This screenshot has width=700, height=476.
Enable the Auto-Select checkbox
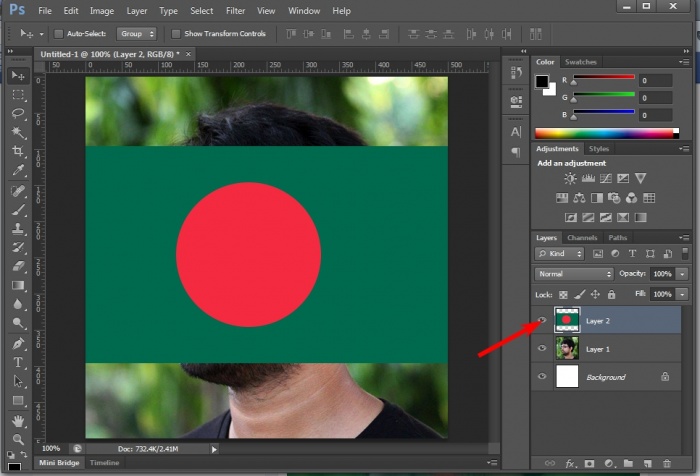pyautogui.click(x=57, y=33)
